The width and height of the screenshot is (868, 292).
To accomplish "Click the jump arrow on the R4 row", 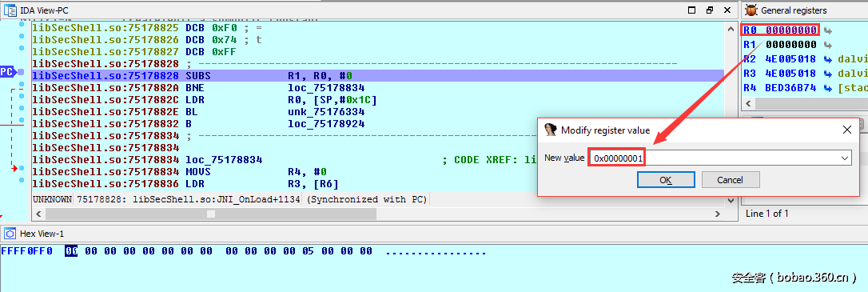I will [x=828, y=87].
